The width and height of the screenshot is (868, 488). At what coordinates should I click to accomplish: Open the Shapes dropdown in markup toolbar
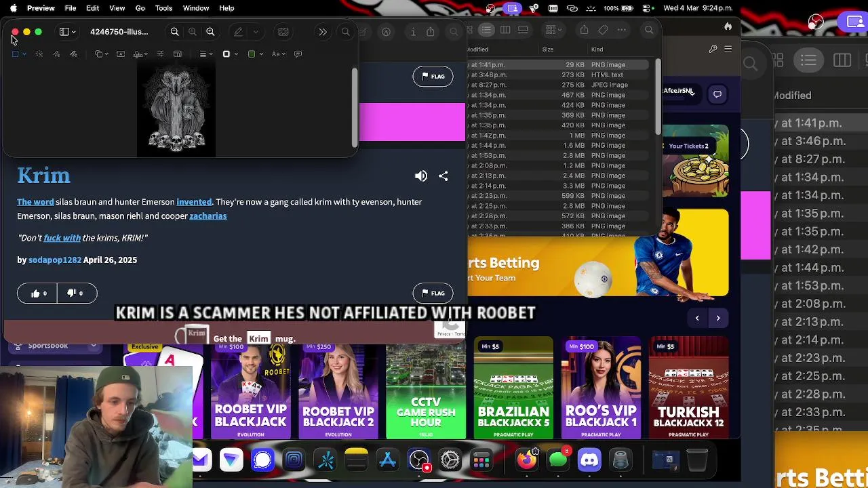click(x=101, y=54)
